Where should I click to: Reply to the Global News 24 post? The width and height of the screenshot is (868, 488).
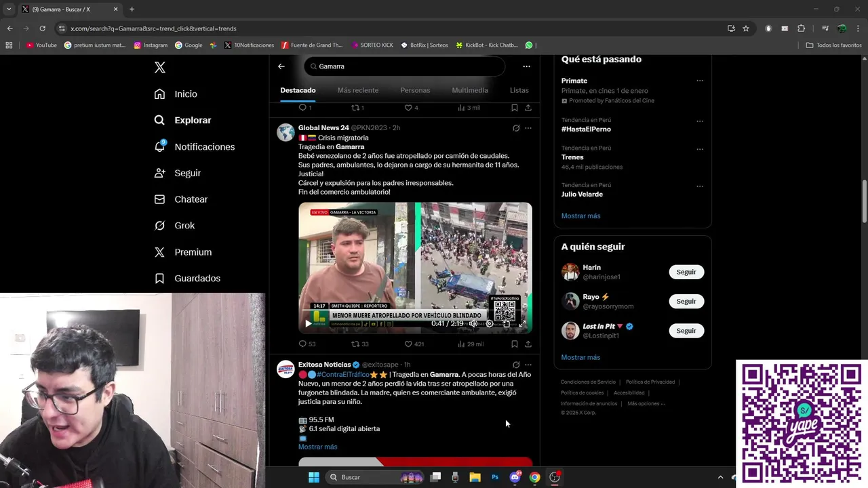coord(307,344)
